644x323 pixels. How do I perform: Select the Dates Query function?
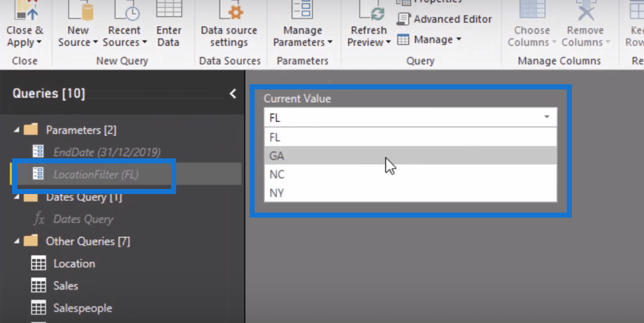click(x=84, y=219)
